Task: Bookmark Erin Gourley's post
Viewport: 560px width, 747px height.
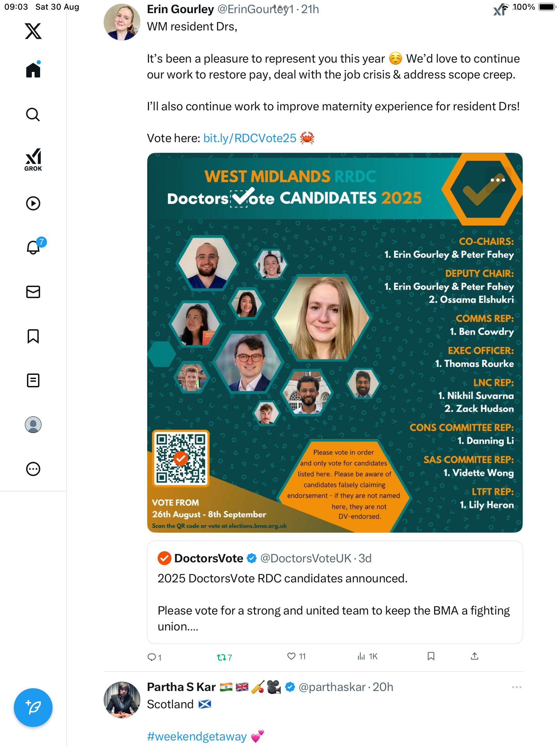Action: point(431,656)
